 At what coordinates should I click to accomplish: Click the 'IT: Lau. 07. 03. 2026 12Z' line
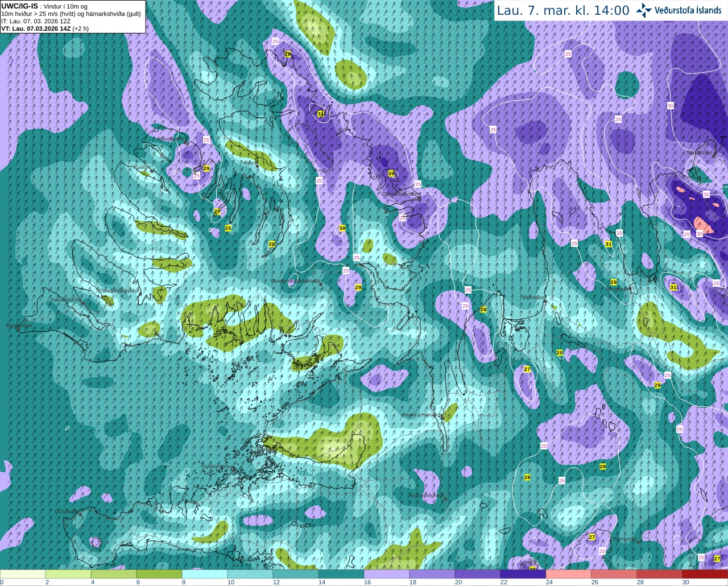point(35,21)
